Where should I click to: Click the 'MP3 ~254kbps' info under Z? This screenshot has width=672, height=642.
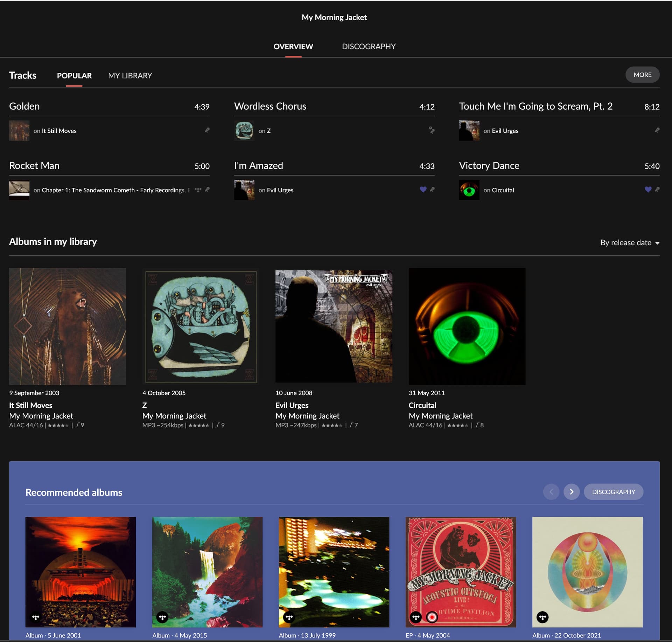[x=163, y=425]
